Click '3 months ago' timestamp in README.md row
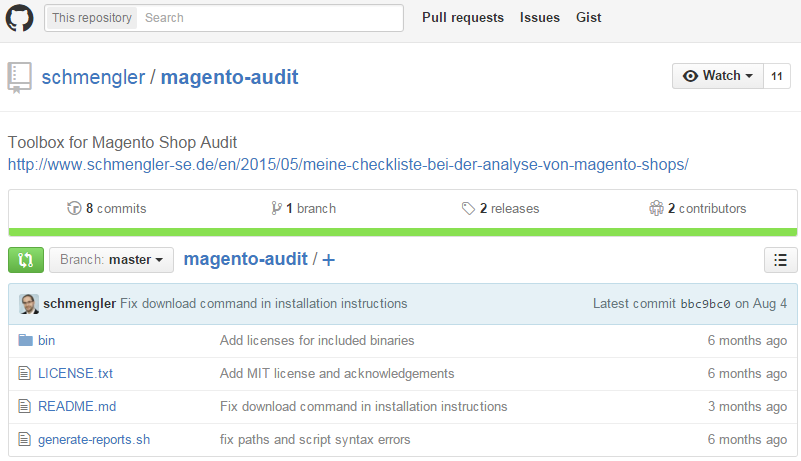The height and width of the screenshot is (461, 801). 747,406
